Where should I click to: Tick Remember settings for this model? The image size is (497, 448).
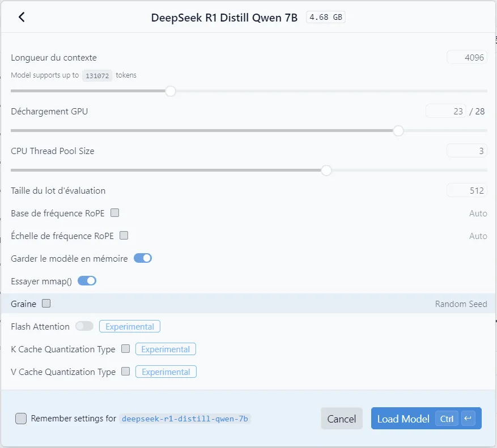21,418
